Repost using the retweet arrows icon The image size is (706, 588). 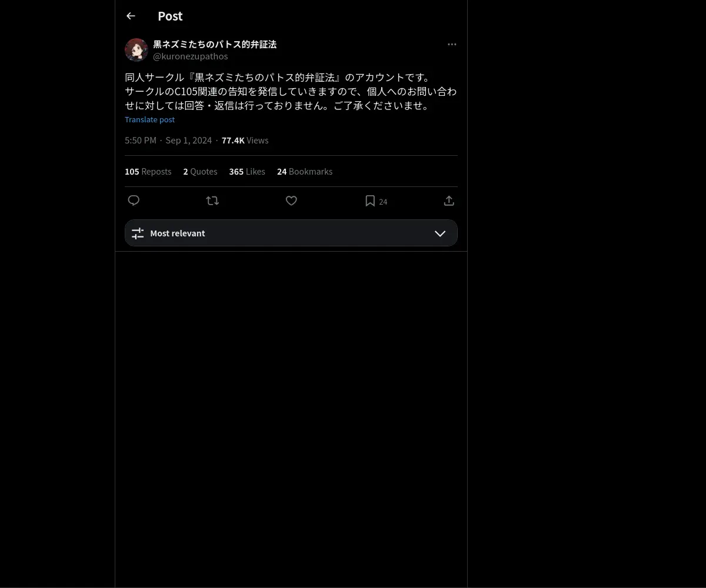coord(212,201)
